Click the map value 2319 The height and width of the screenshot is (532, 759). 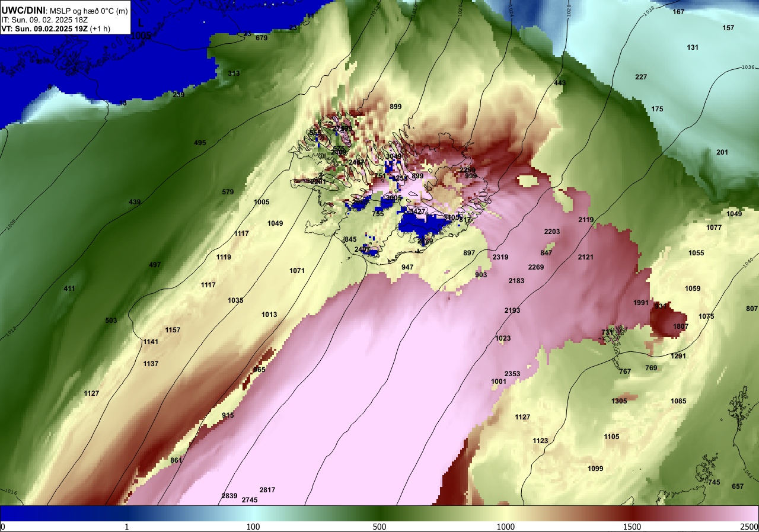click(500, 257)
